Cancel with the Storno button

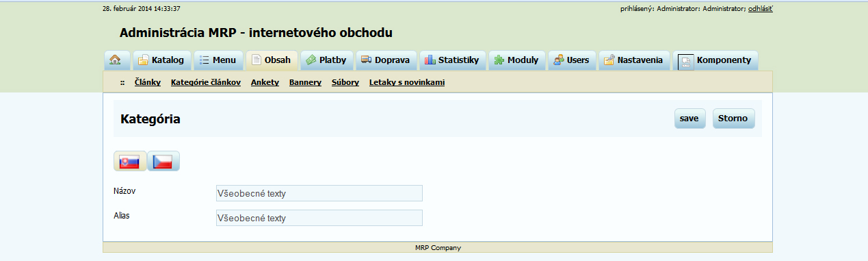pos(734,119)
